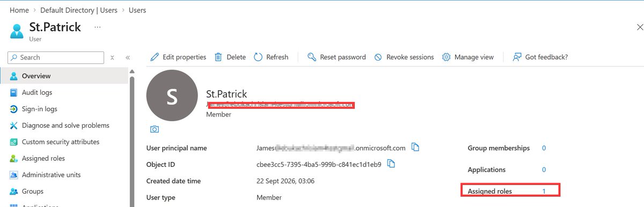Image resolution: width=644 pixels, height=207 pixels.
Task: Copy the User principal name
Action: tap(415, 147)
